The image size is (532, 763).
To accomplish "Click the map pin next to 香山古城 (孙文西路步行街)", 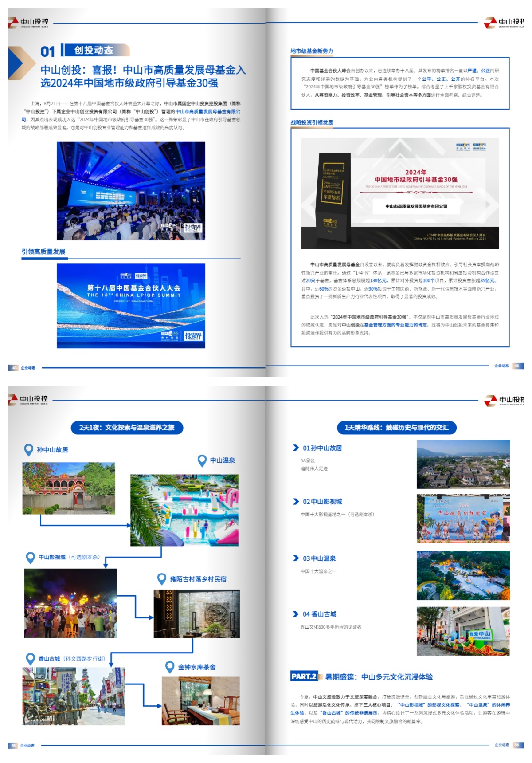I will click(30, 659).
